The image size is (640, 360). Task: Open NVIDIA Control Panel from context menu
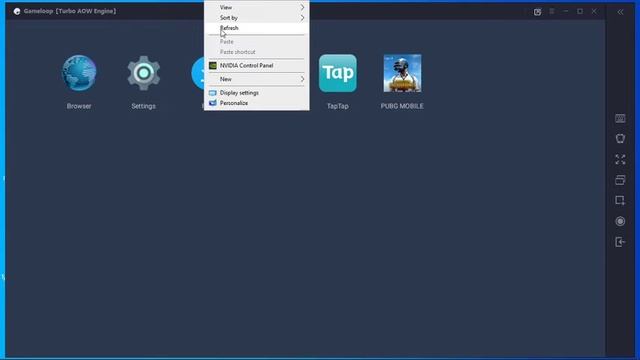(x=256, y=65)
